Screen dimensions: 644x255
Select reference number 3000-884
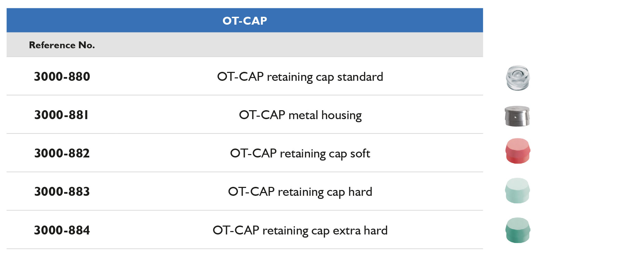62,230
